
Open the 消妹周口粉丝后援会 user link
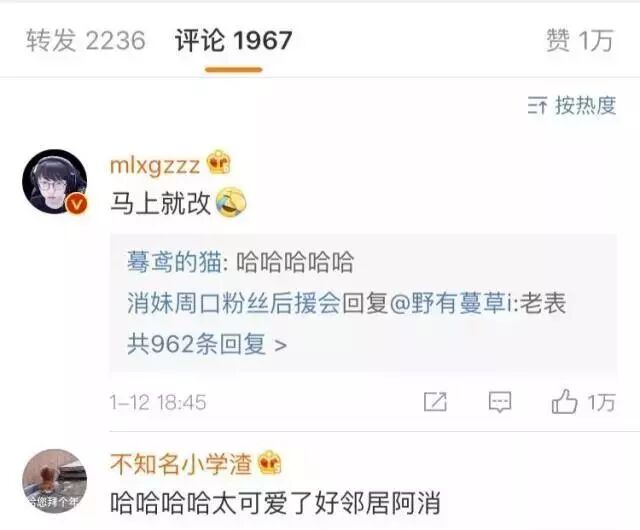pyautogui.click(x=233, y=303)
